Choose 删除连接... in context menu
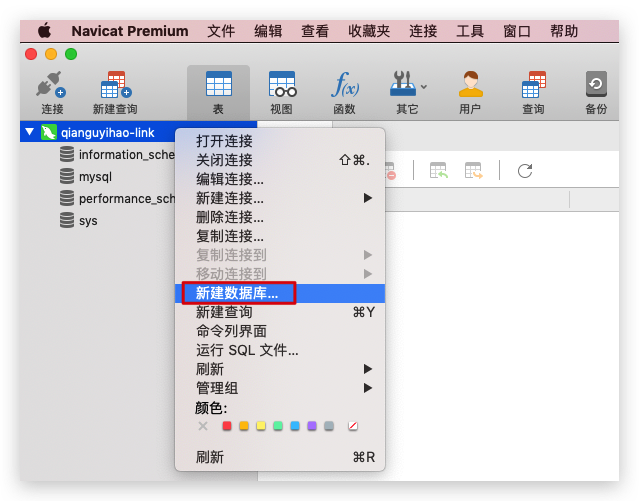Image resolution: width=639 pixels, height=501 pixels. click(280, 217)
